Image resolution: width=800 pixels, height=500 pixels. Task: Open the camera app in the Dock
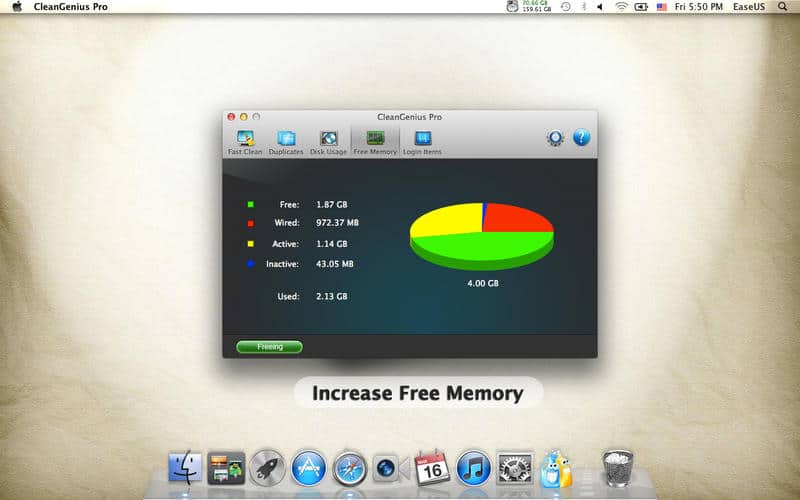coord(390,468)
